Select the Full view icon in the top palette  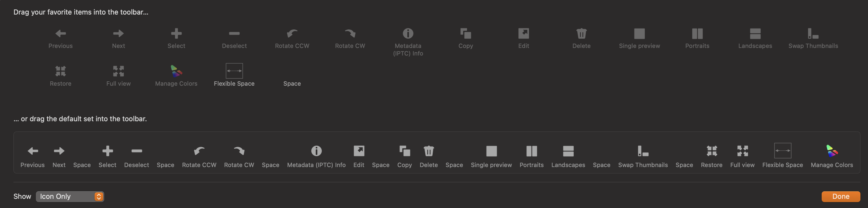click(x=118, y=71)
